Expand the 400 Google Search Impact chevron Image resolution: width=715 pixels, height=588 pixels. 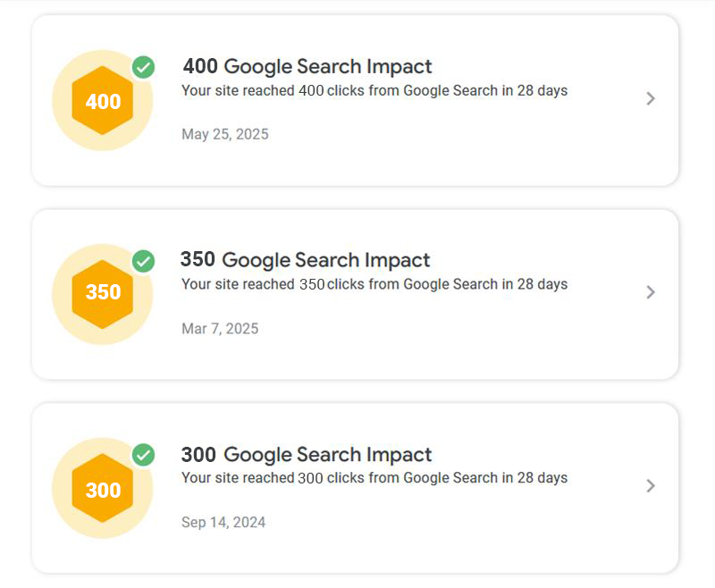coord(651,98)
